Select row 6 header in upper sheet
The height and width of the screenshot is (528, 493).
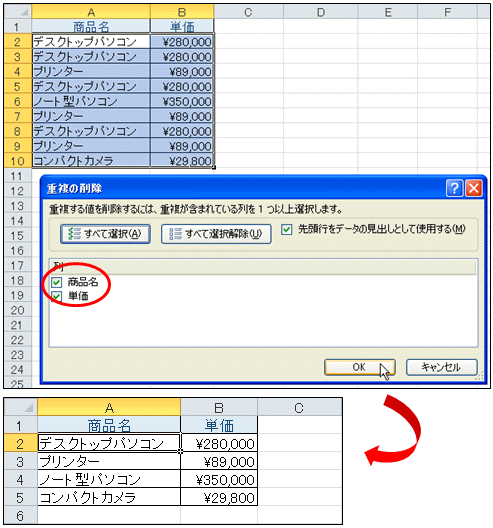[x=18, y=101]
